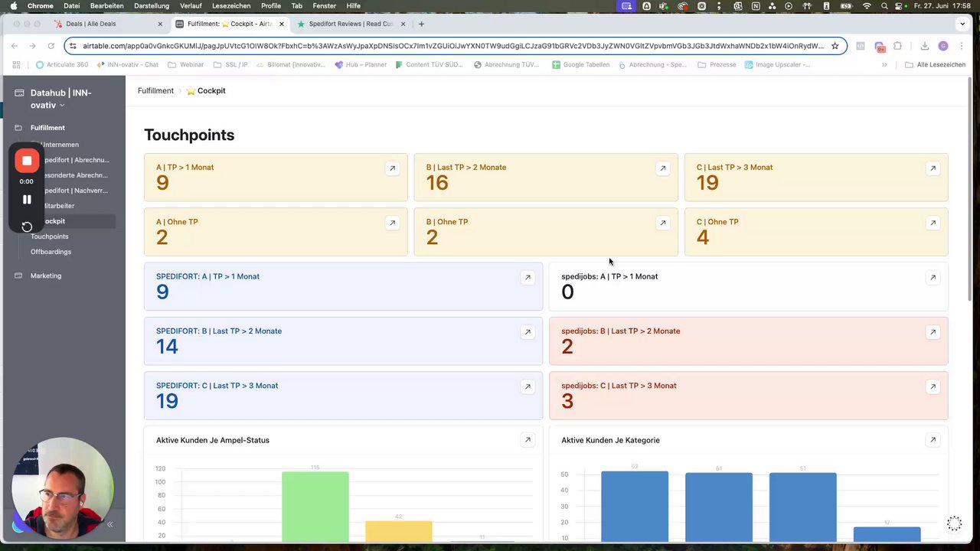Open the 'Abrechnung TÜV...' bookmark
This screenshot has height=551, width=980.
coord(507,65)
